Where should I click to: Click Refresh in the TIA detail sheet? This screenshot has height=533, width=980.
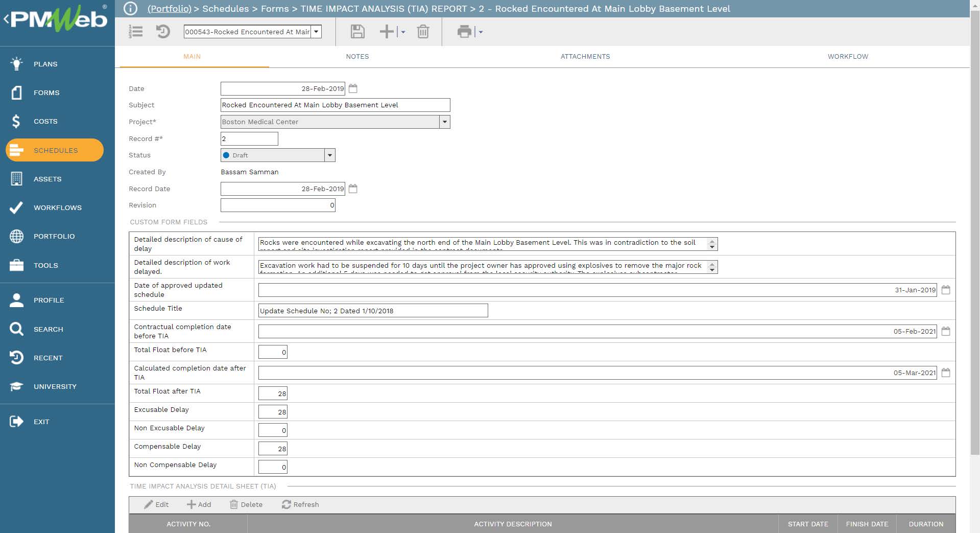click(300, 504)
